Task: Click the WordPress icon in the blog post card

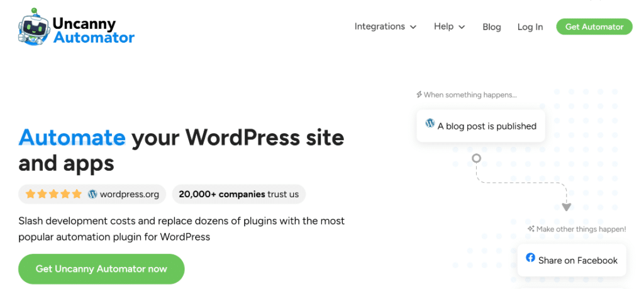Action: pos(430,124)
